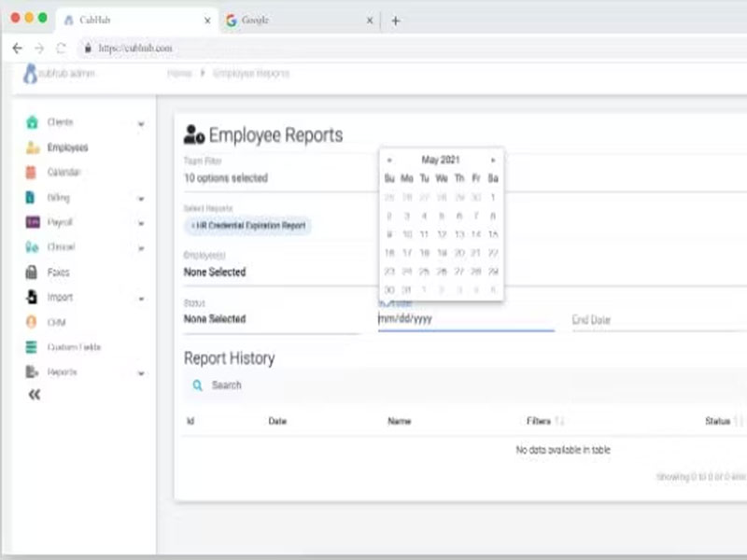Go to next month in calendar
The image size is (747, 560).
[x=493, y=161]
